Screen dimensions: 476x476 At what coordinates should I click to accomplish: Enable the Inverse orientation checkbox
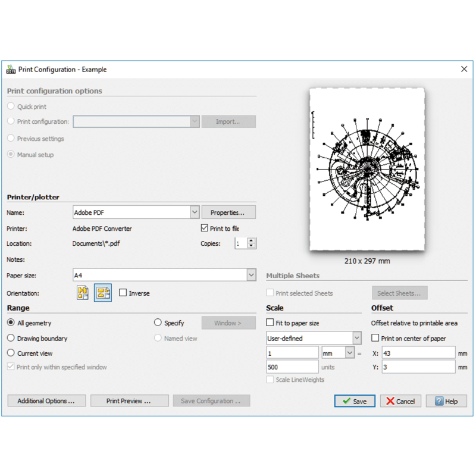point(123,293)
